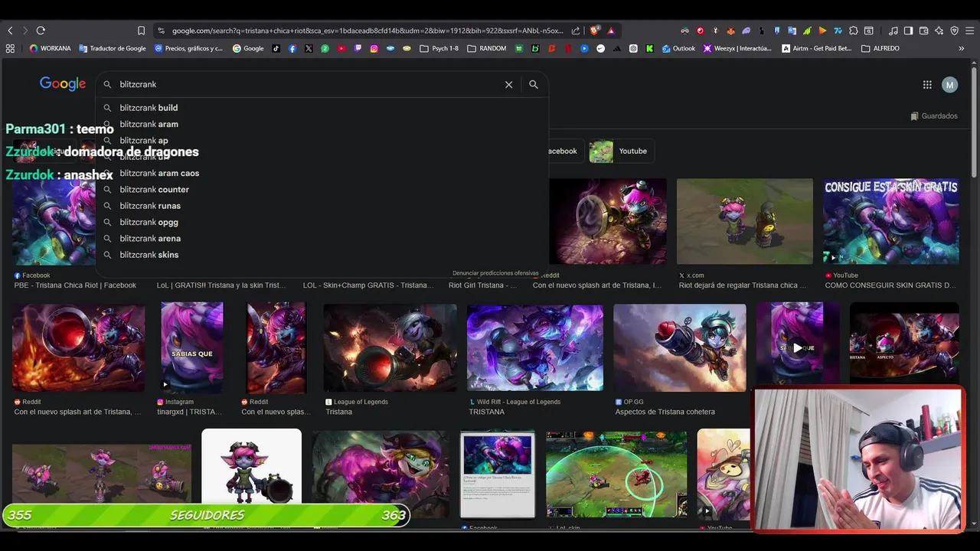
Task: Open the RANDOM bookmark folder
Action: [x=486, y=48]
